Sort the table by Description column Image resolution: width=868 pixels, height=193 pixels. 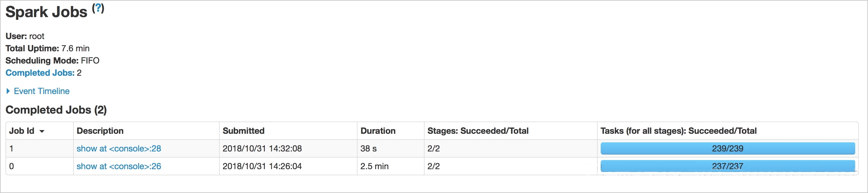(100, 131)
